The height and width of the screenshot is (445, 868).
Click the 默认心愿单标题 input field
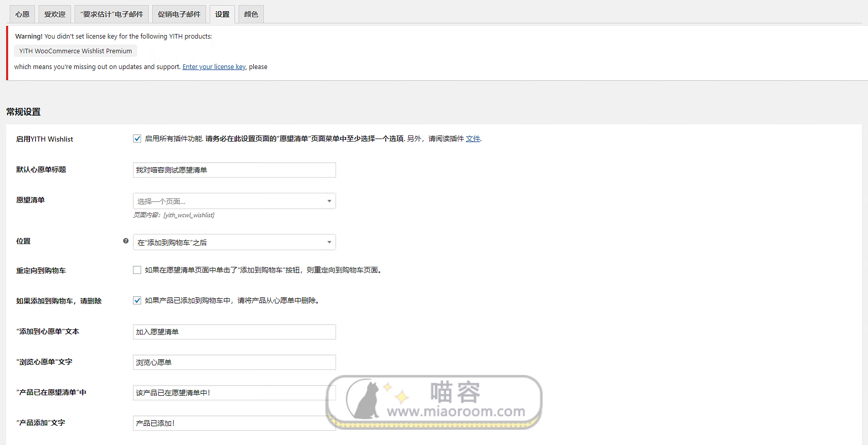[x=235, y=170]
